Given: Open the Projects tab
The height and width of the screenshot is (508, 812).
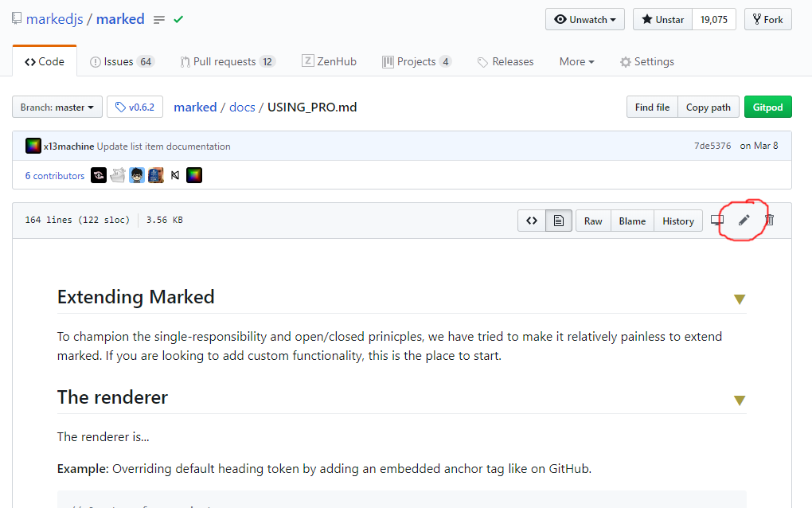Looking at the screenshot, I should tap(416, 61).
